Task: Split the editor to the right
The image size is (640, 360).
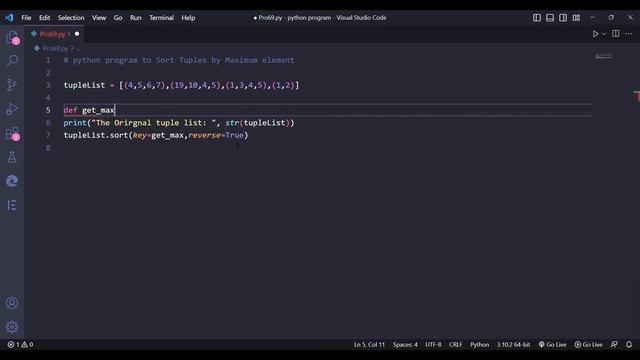Action: point(616,33)
